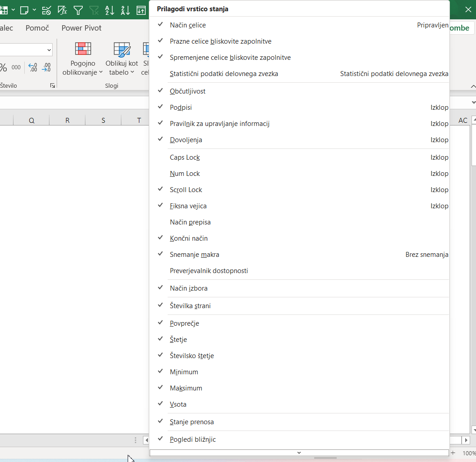Toggle Prazne celice bliskovite zapolnitve
Image resolution: width=476 pixels, height=462 pixels.
(299, 41)
